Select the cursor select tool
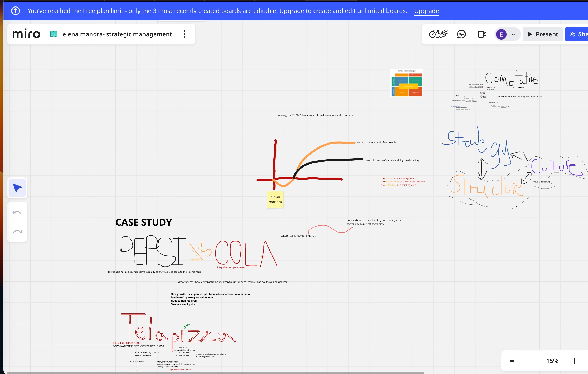The width and height of the screenshot is (588, 374). point(17,188)
